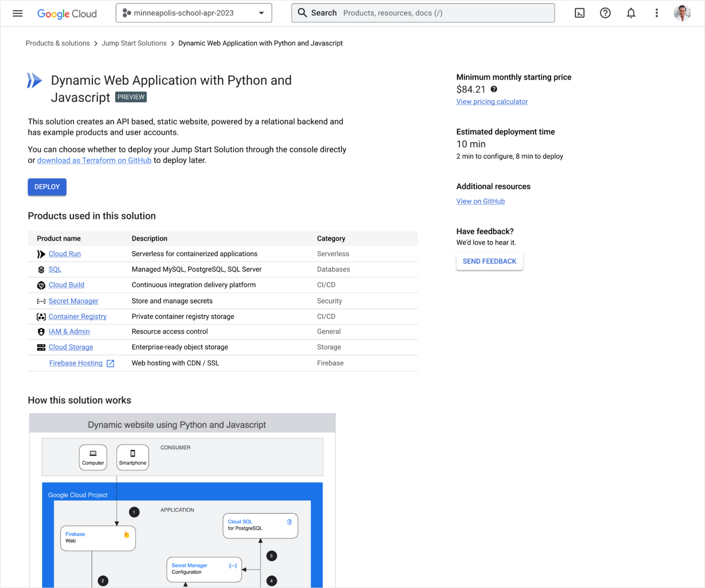Click the help question mark icon

point(605,13)
